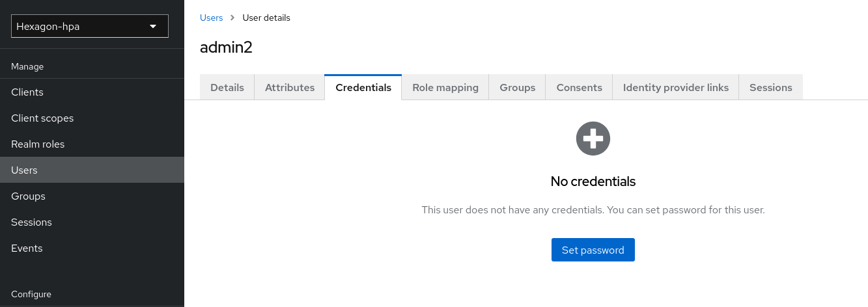Open the Role mapping tab

tap(445, 87)
